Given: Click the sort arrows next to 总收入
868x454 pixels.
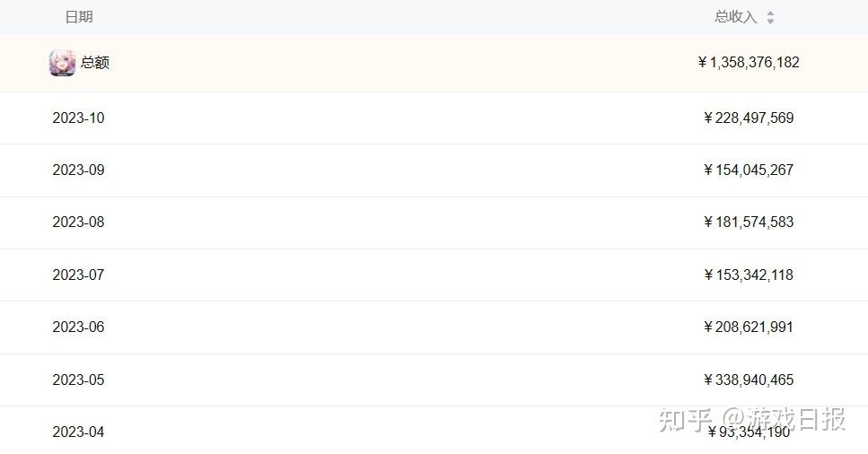Looking at the screenshot, I should tap(770, 17).
